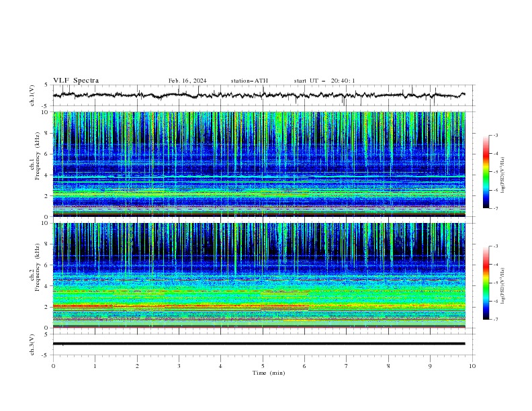Click the "-3" tick on ch.1 colorbar
The image size is (532, 411).
[495, 135]
